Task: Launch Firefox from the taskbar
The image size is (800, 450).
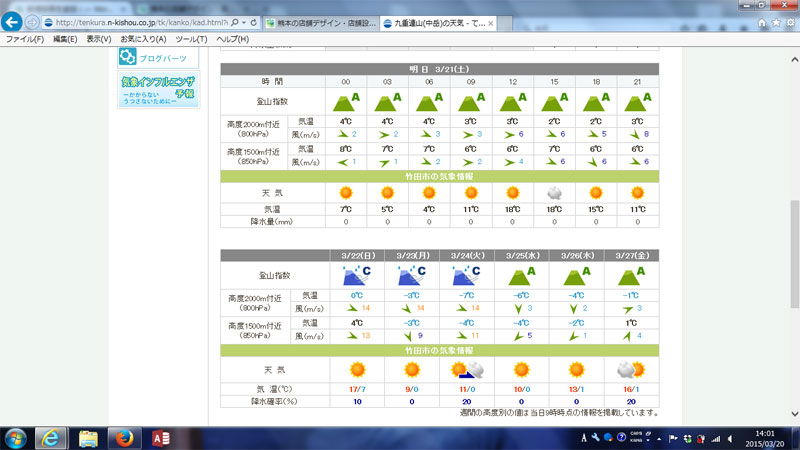Action: [x=124, y=438]
